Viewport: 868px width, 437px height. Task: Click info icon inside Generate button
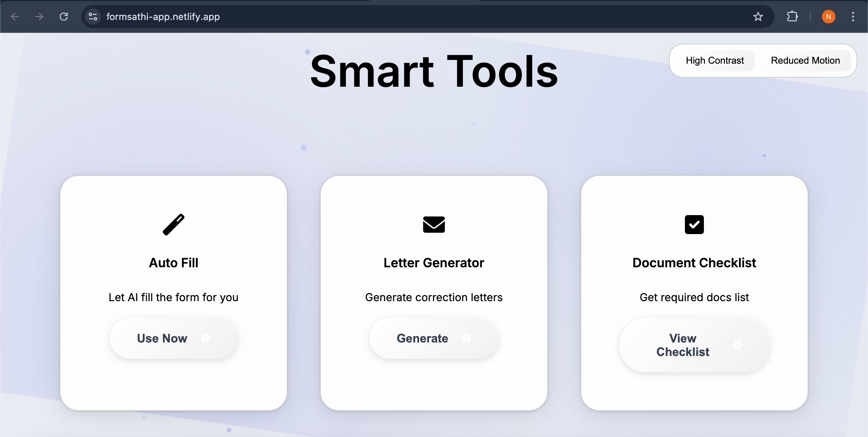[467, 338]
